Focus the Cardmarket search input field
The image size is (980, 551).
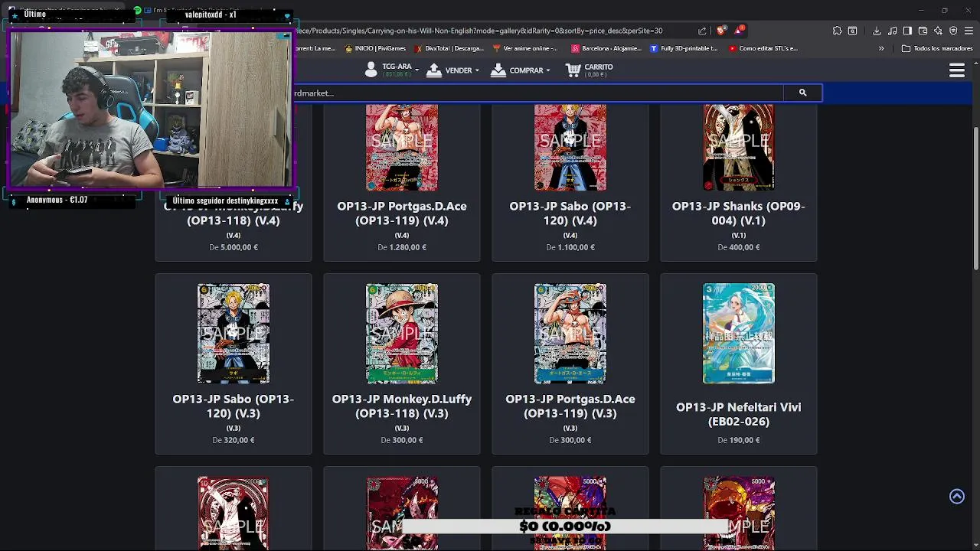tap(539, 93)
